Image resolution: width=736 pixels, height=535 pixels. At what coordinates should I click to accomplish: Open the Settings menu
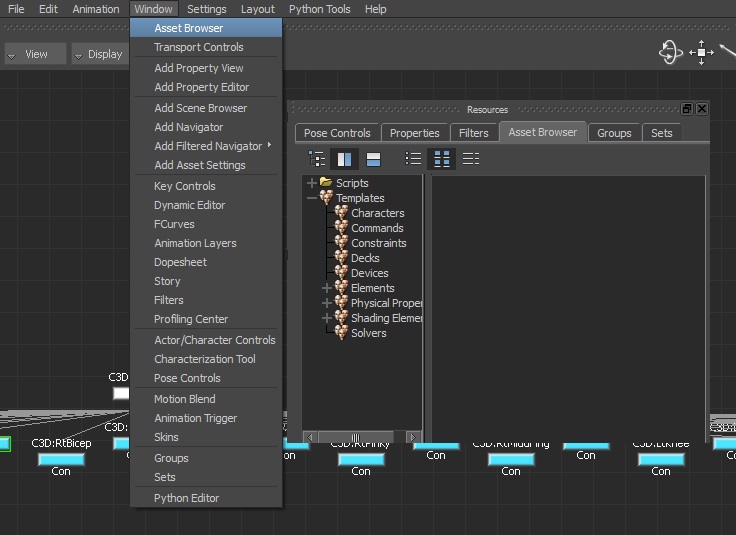coord(207,9)
